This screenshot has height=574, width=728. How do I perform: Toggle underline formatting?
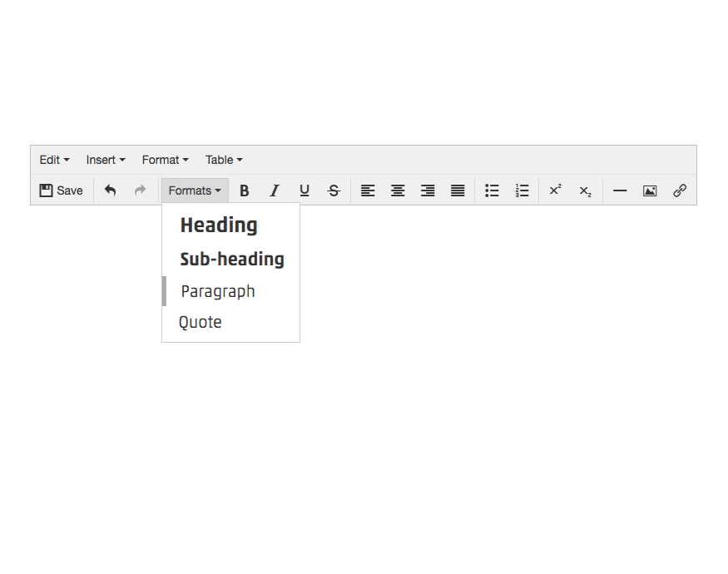tap(305, 191)
